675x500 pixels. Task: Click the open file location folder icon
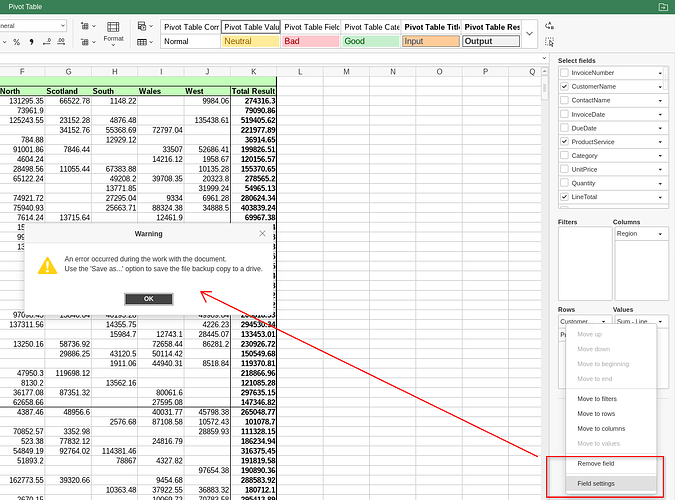click(x=662, y=7)
